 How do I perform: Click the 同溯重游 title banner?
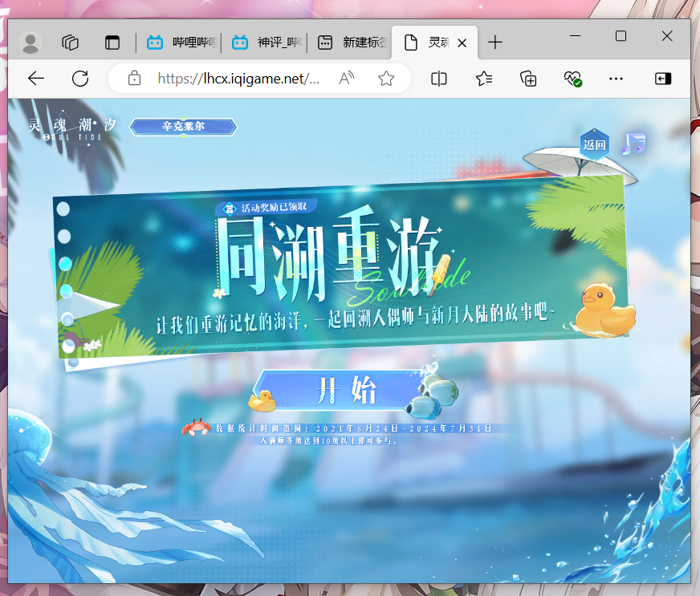[329, 255]
